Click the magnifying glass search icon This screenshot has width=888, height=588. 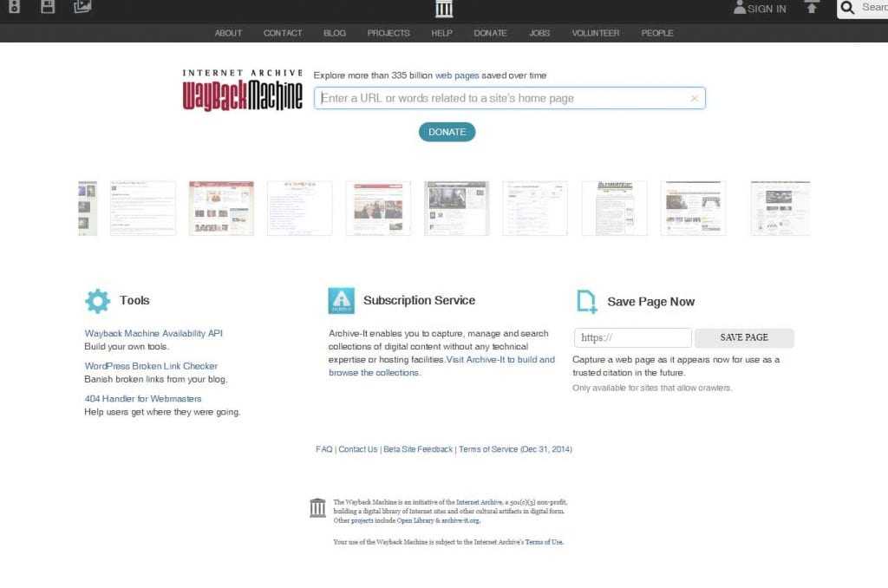coord(847,7)
